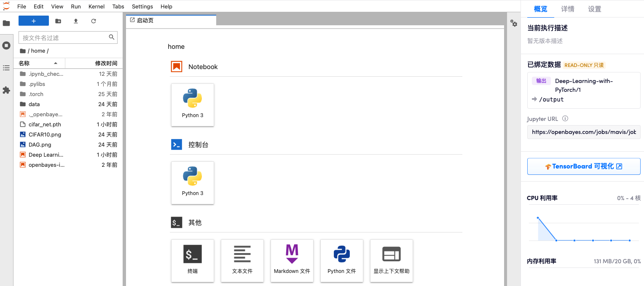Click the upload files icon
644x286 pixels.
click(x=76, y=21)
